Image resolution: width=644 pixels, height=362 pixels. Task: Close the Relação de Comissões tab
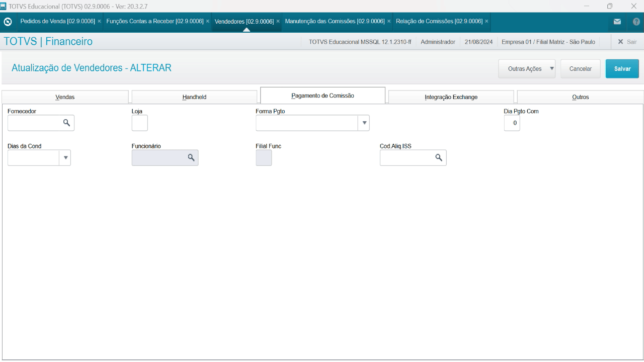click(487, 22)
